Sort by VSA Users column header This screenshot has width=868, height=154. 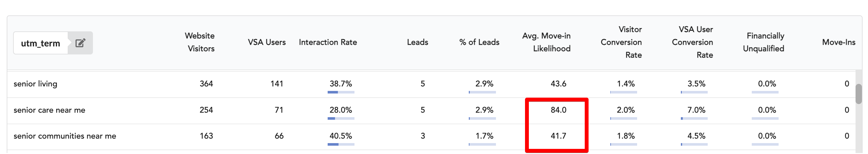click(267, 42)
